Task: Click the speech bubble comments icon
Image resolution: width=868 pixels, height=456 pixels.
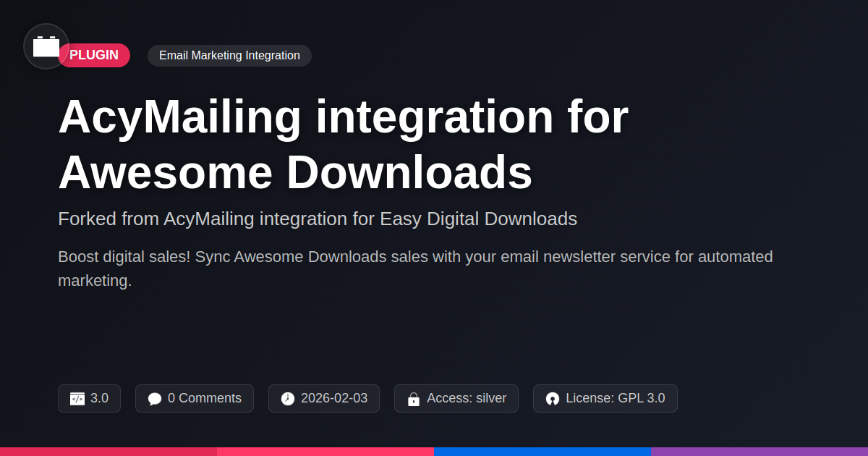Action: [155, 399]
